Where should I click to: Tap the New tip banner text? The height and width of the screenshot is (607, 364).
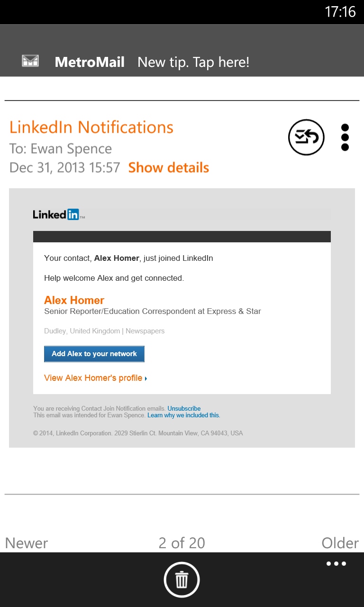click(193, 62)
